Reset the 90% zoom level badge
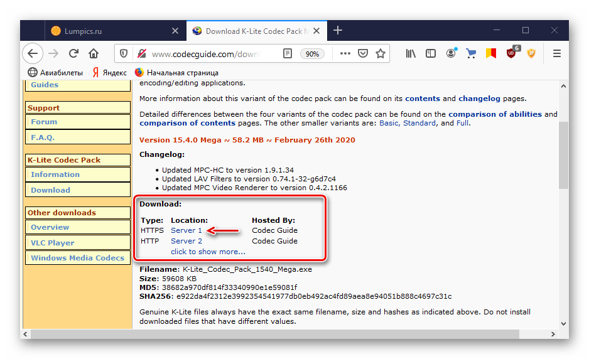589x364 pixels. click(x=312, y=54)
